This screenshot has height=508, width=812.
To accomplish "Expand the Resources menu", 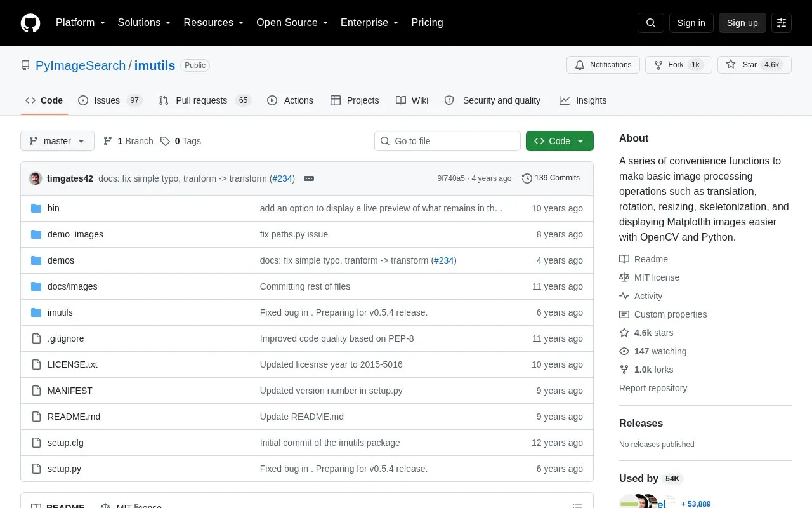I will point(214,23).
